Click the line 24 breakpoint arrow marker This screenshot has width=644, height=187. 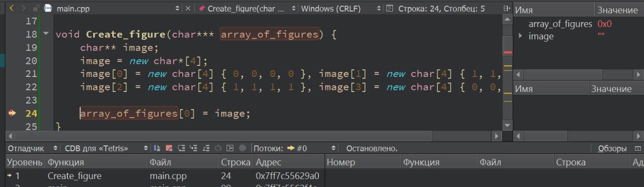13,113
